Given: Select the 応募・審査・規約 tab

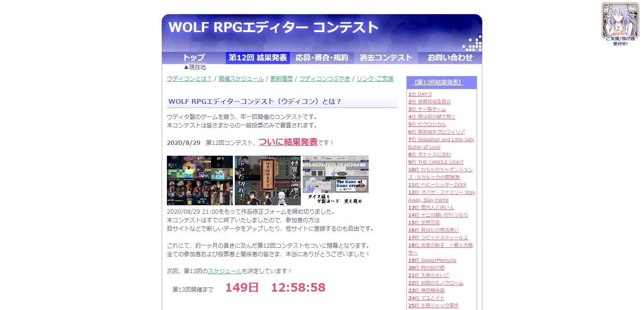Looking at the screenshot, I should click(322, 58).
